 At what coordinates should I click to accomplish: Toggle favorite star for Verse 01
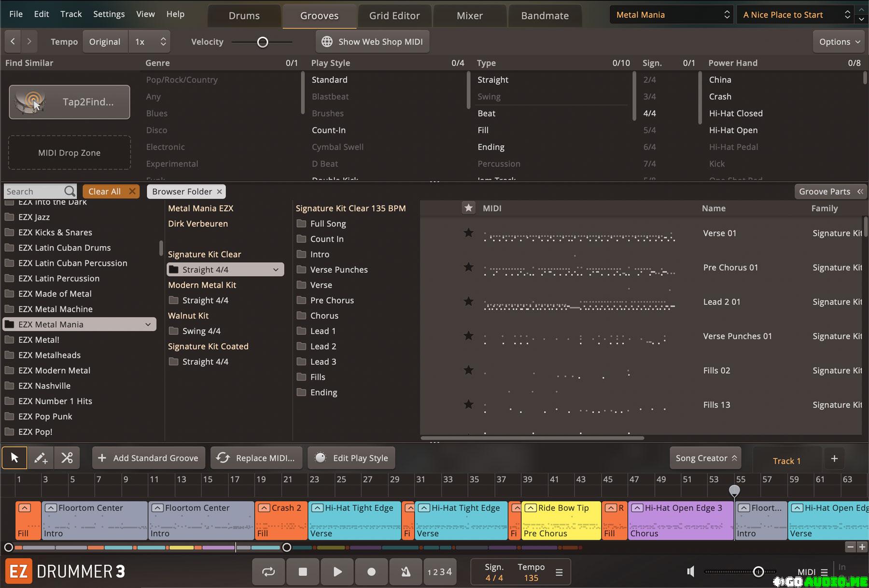pos(468,233)
